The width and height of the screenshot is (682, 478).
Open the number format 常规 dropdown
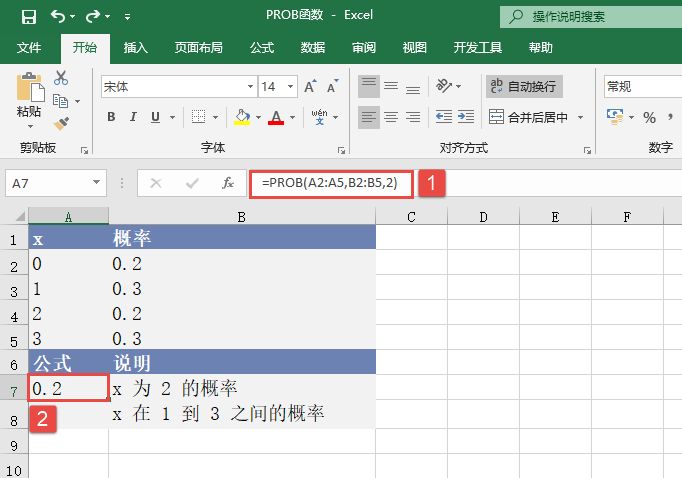tap(640, 87)
